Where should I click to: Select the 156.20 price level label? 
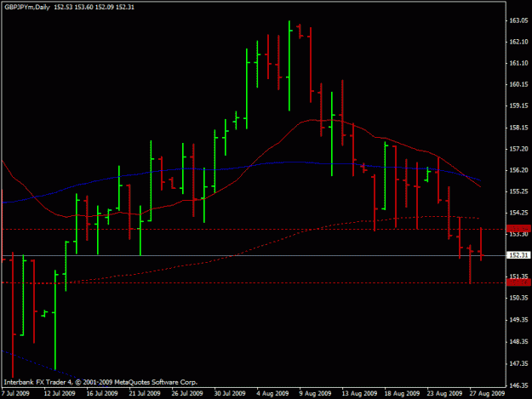click(x=518, y=170)
